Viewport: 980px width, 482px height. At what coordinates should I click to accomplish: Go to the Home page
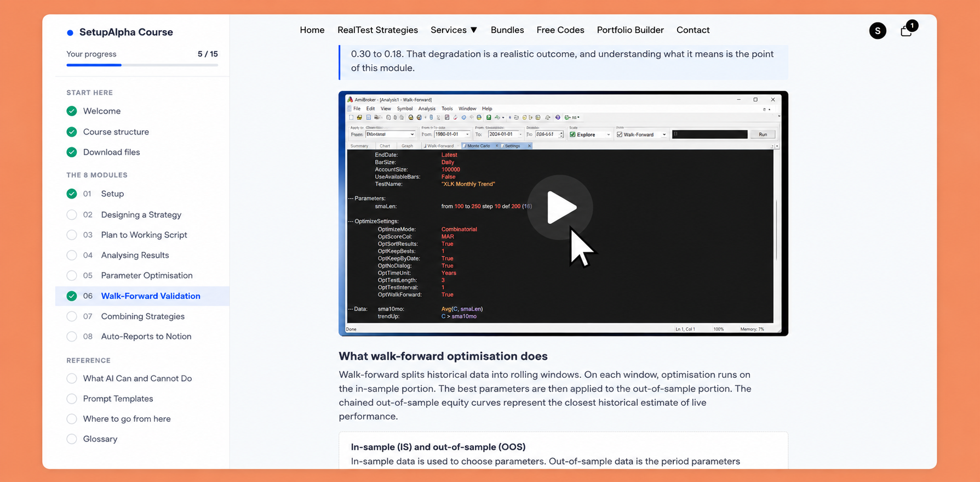coord(312,30)
